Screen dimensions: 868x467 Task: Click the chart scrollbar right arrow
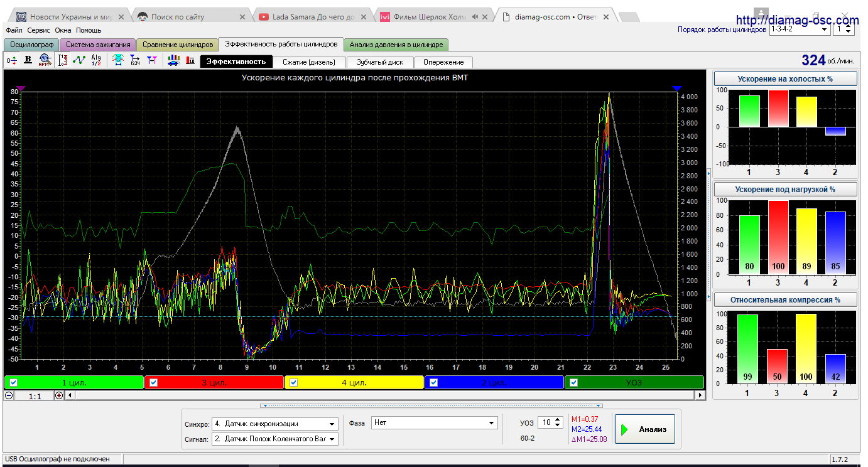700,395
